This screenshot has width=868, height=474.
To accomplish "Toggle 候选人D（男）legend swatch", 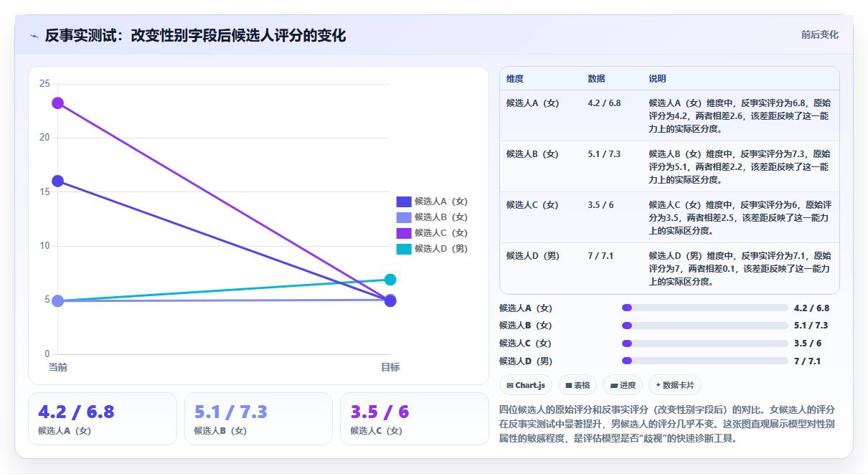I will [x=404, y=249].
